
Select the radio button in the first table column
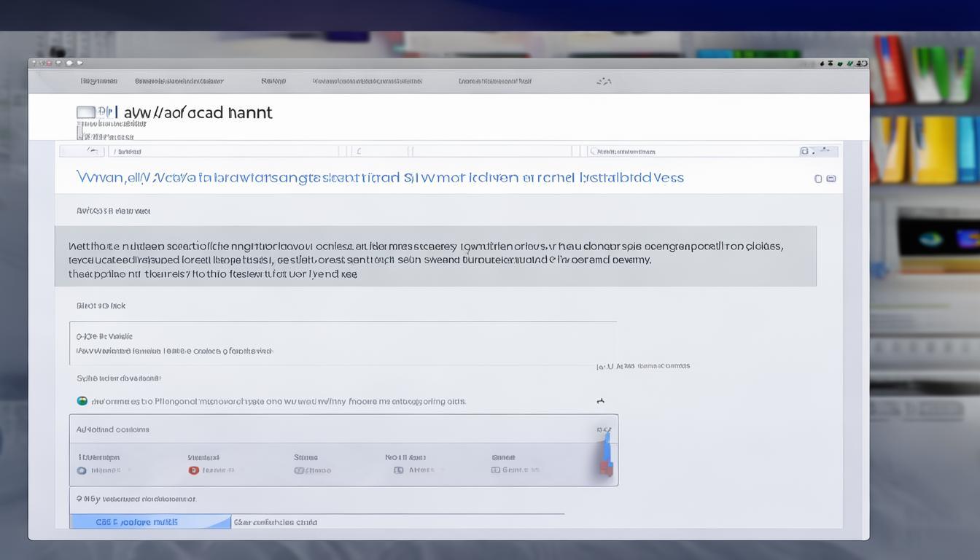coord(82,470)
